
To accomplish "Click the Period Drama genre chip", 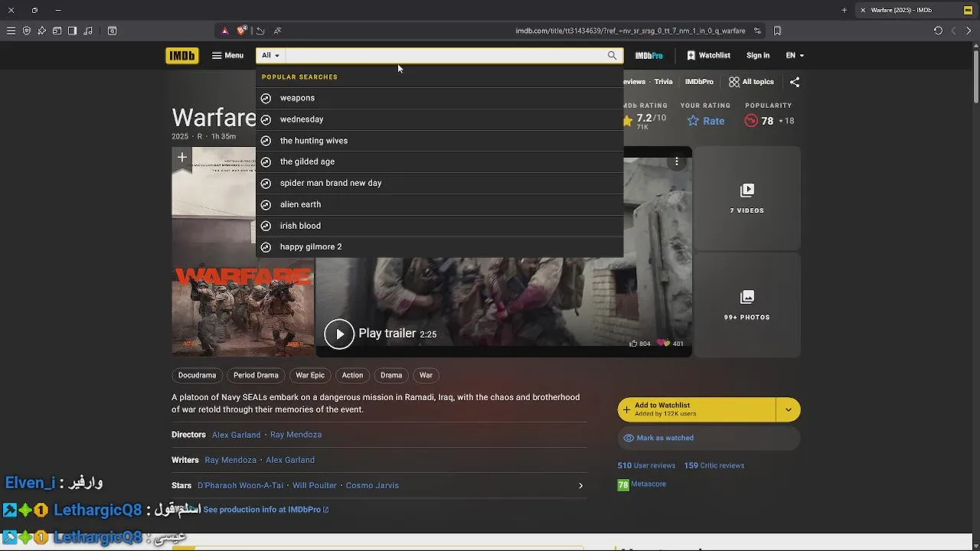I will click(x=256, y=375).
